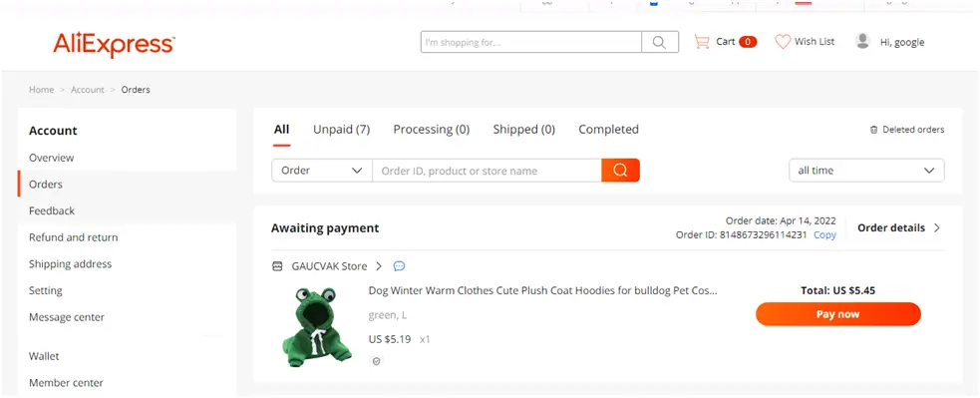Open Refund and return in sidebar

[73, 237]
